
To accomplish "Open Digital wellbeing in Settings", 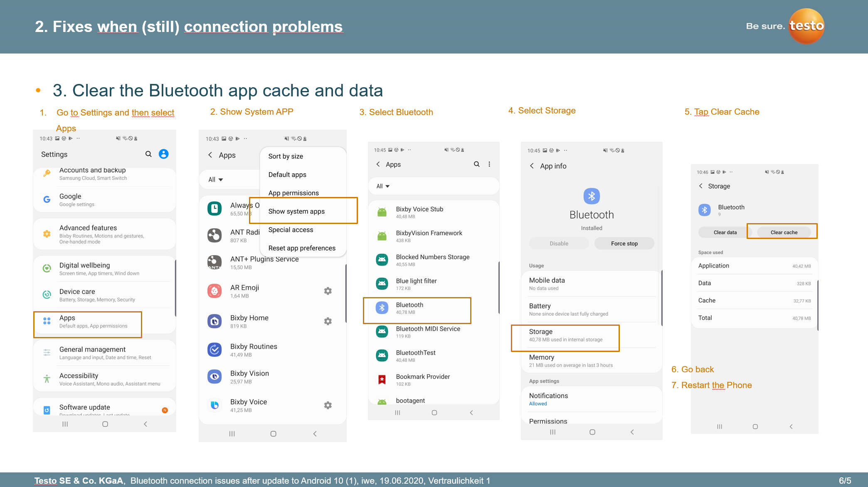I will tap(104, 269).
